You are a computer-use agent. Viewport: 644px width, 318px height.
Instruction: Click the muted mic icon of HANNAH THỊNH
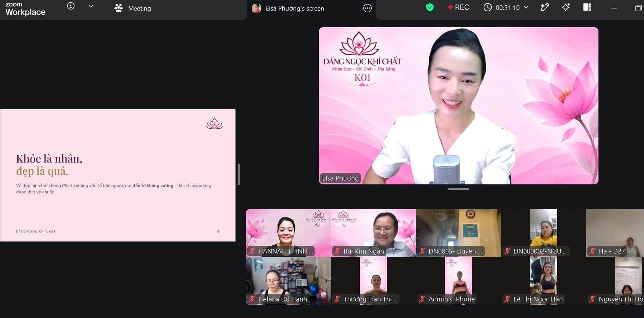pos(252,251)
